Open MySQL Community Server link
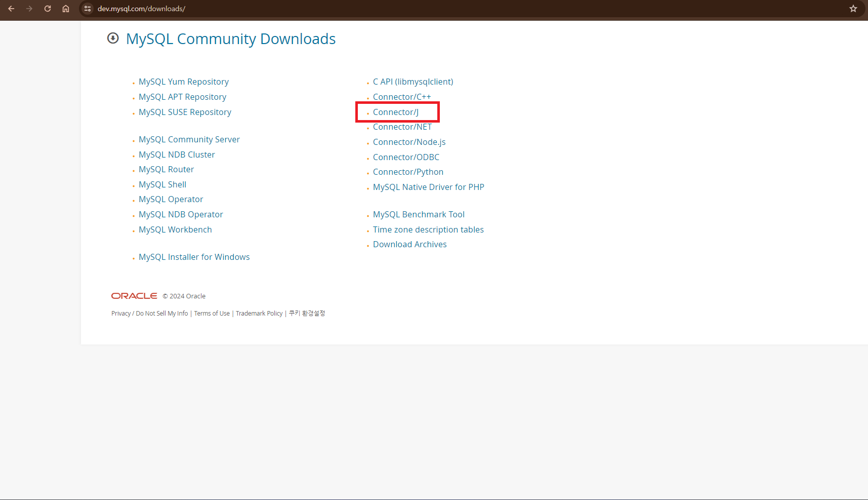868x500 pixels. [189, 139]
